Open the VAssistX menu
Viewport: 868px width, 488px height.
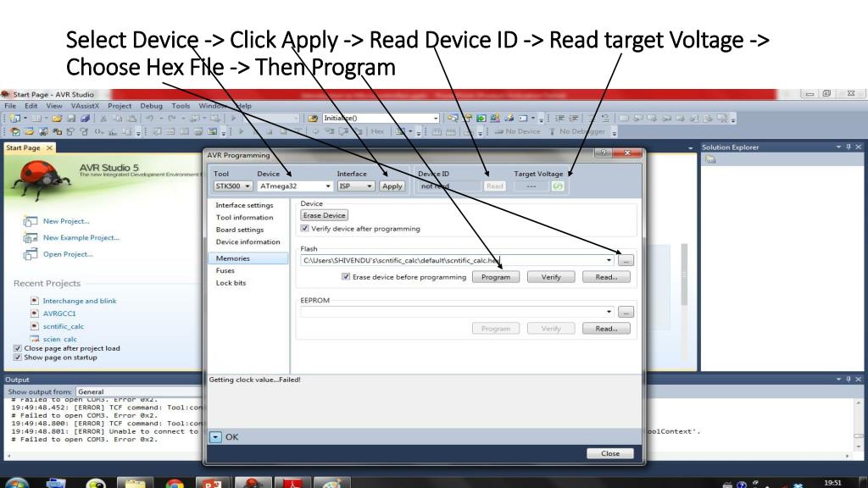(85, 106)
